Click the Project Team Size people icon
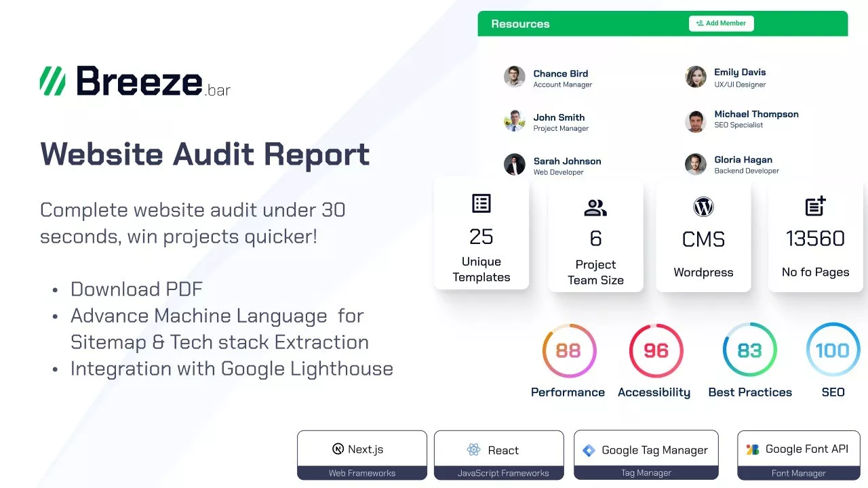Image resolution: width=868 pixels, height=488 pixels. pos(595,208)
